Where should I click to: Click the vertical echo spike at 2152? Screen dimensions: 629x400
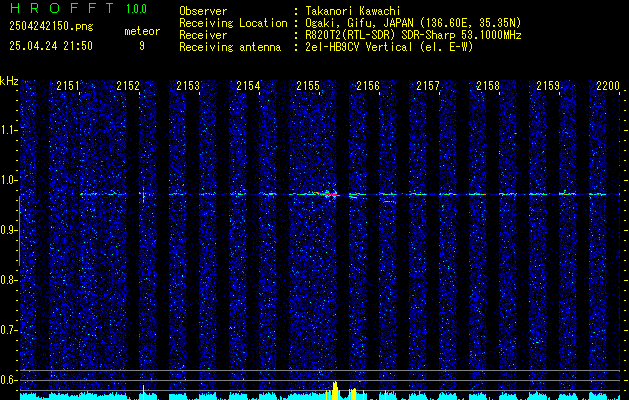pyautogui.click(x=143, y=195)
